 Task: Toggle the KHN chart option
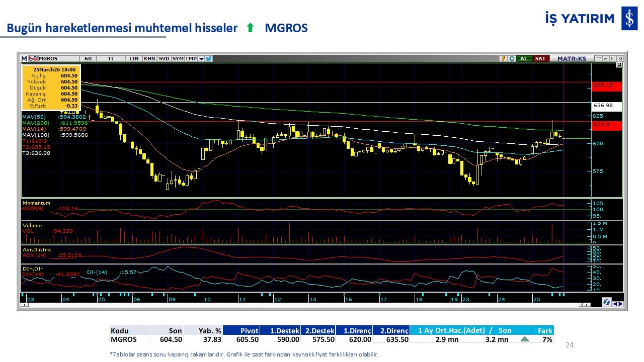coord(149,58)
